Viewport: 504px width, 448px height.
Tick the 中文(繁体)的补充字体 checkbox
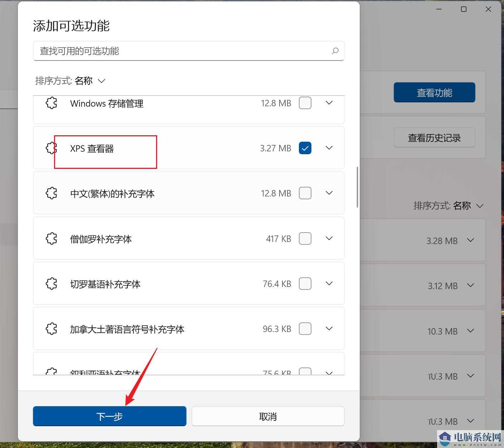pos(305,193)
